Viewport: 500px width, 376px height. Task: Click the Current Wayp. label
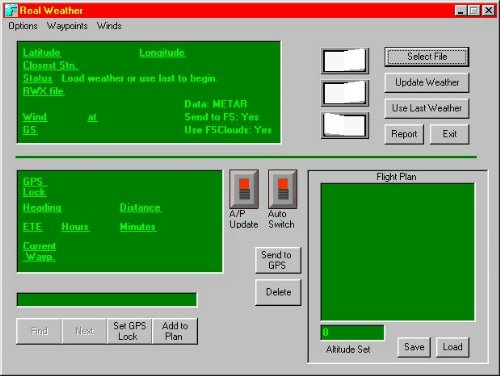[39, 251]
